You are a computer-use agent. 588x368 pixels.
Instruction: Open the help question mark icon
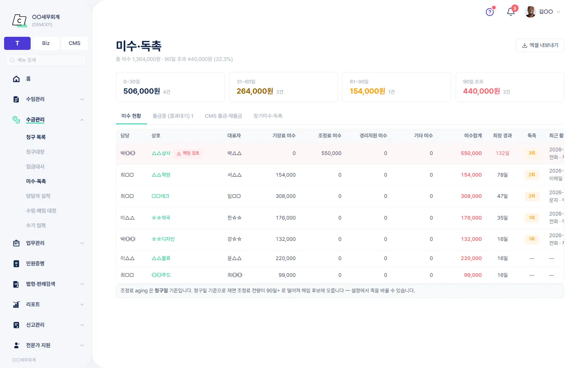pyautogui.click(x=490, y=12)
